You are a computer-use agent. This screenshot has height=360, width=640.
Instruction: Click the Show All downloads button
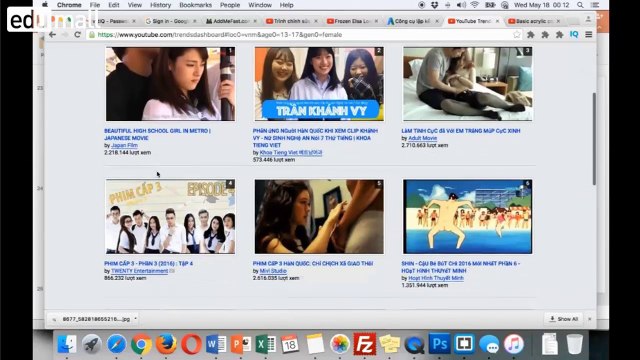click(564, 319)
